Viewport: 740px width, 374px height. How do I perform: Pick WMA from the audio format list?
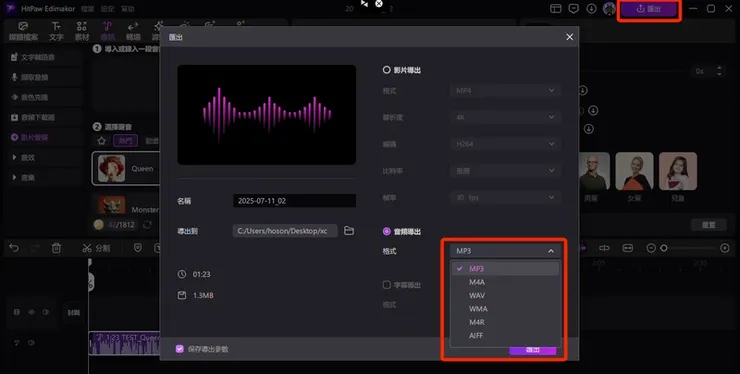505,309
